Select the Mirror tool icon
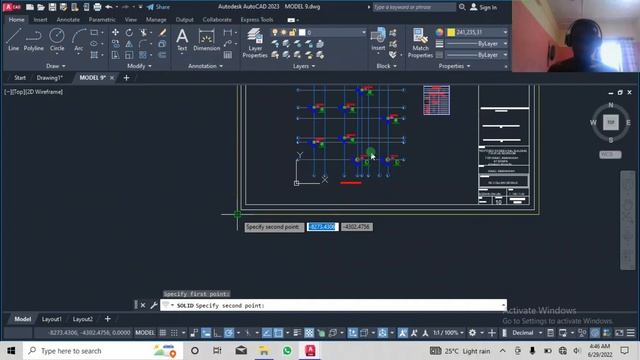640x360 pixels. pyautogui.click(x=129, y=44)
